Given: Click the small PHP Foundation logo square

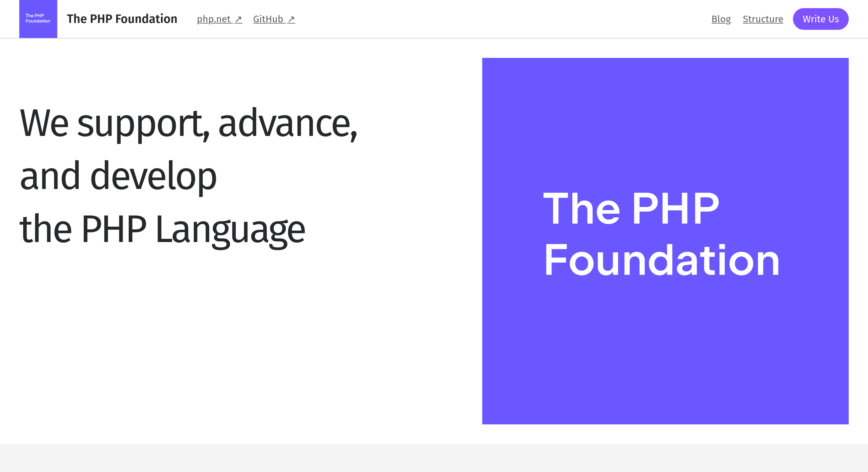Looking at the screenshot, I should tap(38, 19).
